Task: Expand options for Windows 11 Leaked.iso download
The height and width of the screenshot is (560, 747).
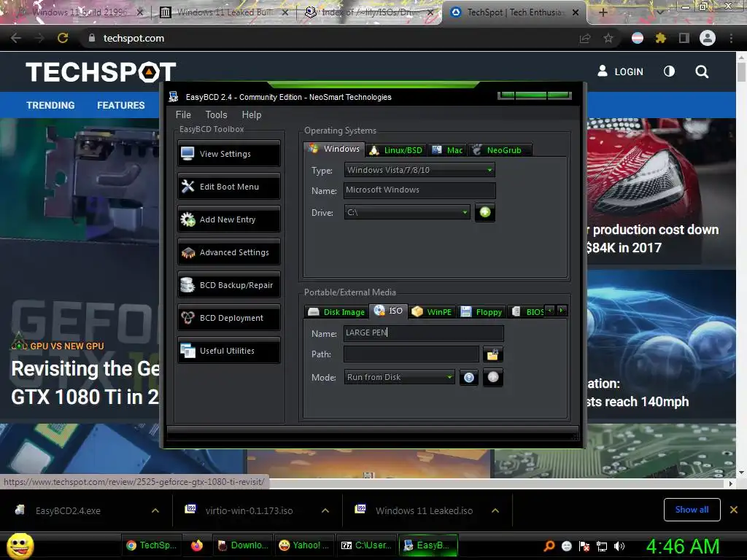Action: point(495,510)
